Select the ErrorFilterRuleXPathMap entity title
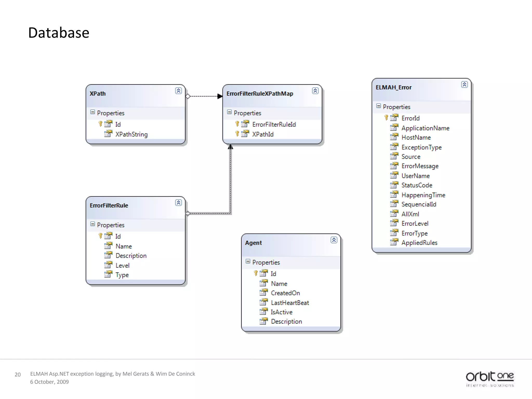The image size is (532, 399). point(260,94)
